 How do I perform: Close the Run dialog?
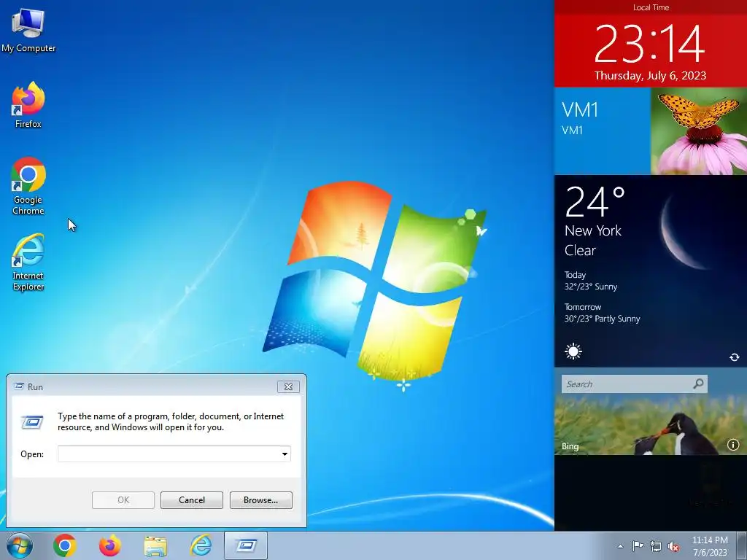pos(288,386)
